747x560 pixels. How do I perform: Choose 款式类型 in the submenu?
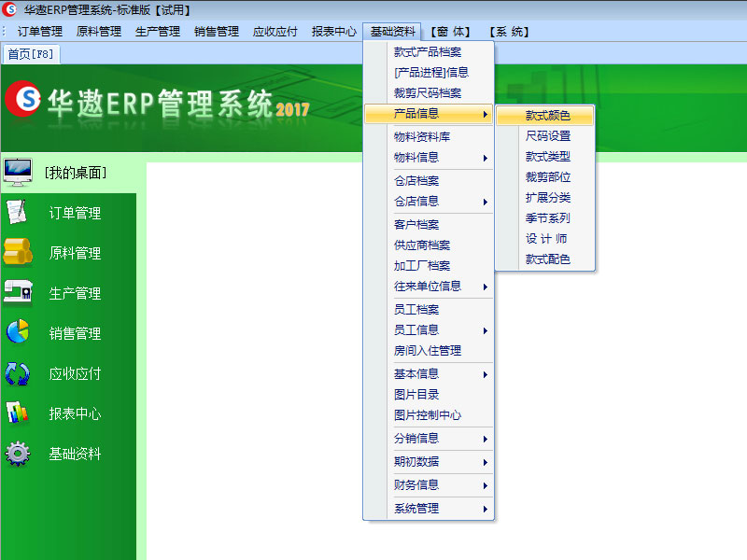click(545, 157)
